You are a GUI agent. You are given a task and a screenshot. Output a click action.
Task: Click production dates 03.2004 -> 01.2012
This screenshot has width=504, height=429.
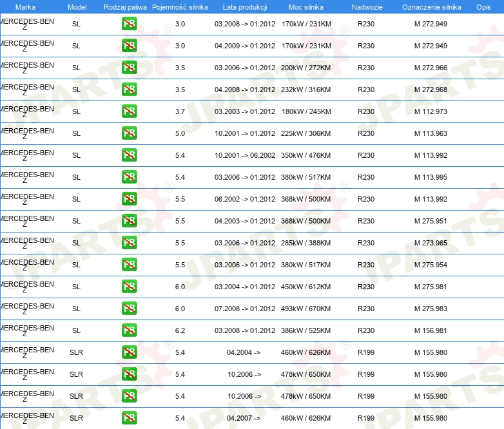tap(245, 287)
